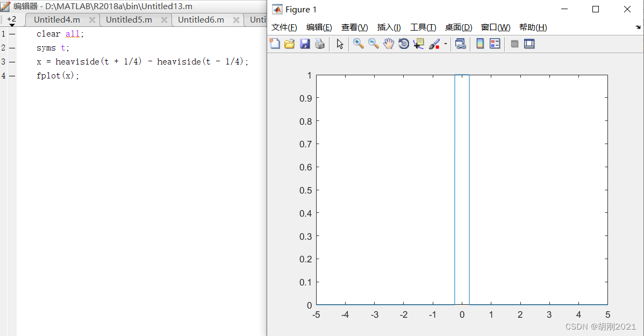Select the Rotate 3D tool

click(404, 44)
